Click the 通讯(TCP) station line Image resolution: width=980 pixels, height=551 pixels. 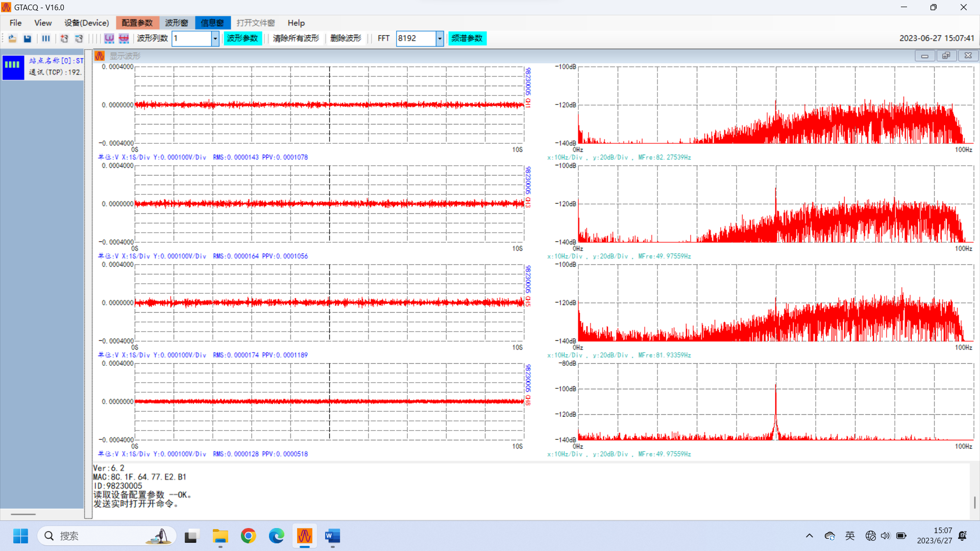tap(55, 72)
